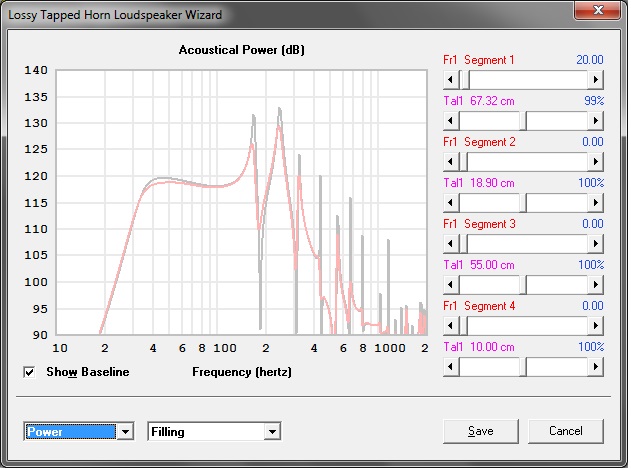
Task: Click Fr1 Segment 1 slider thumb
Action: click(465, 80)
